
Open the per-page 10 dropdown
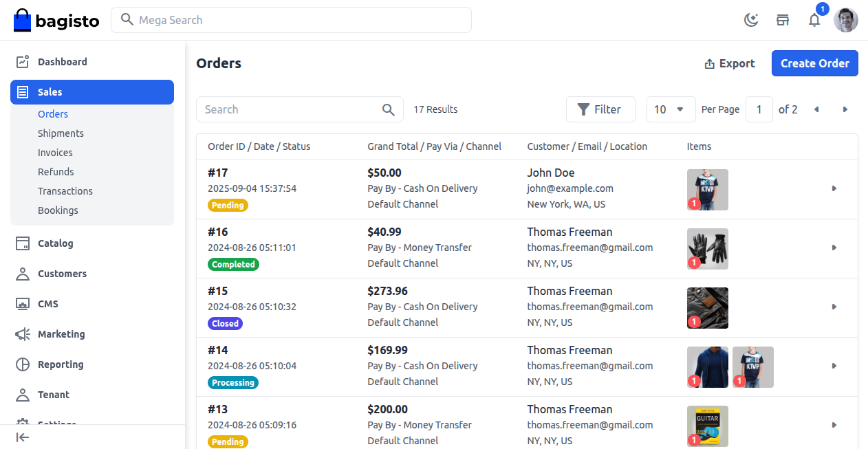coord(670,109)
